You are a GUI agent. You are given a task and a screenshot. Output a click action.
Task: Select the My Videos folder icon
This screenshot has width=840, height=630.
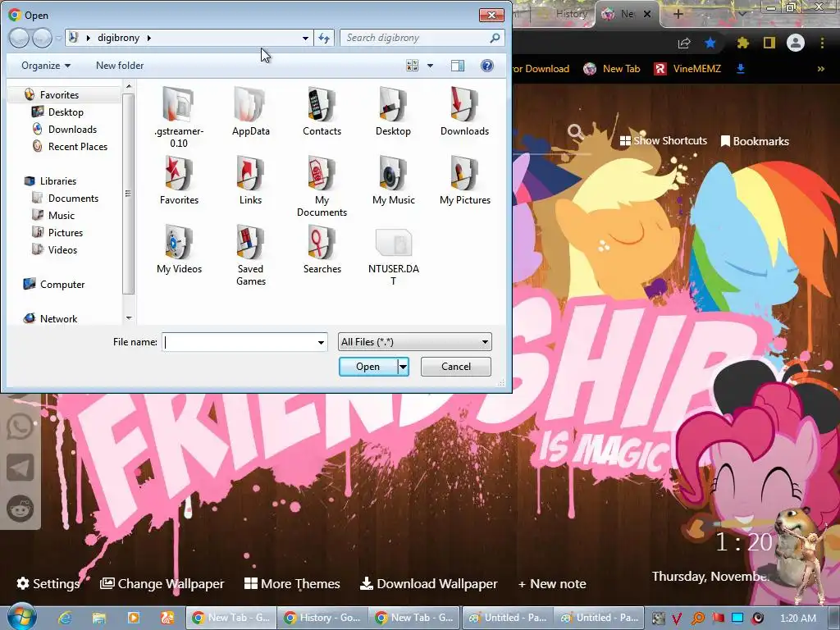(x=178, y=242)
